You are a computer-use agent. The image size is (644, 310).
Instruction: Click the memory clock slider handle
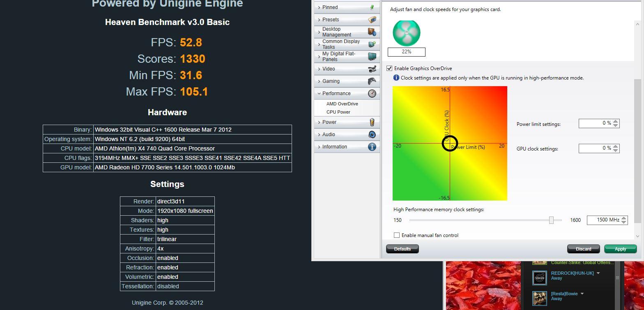coord(552,220)
